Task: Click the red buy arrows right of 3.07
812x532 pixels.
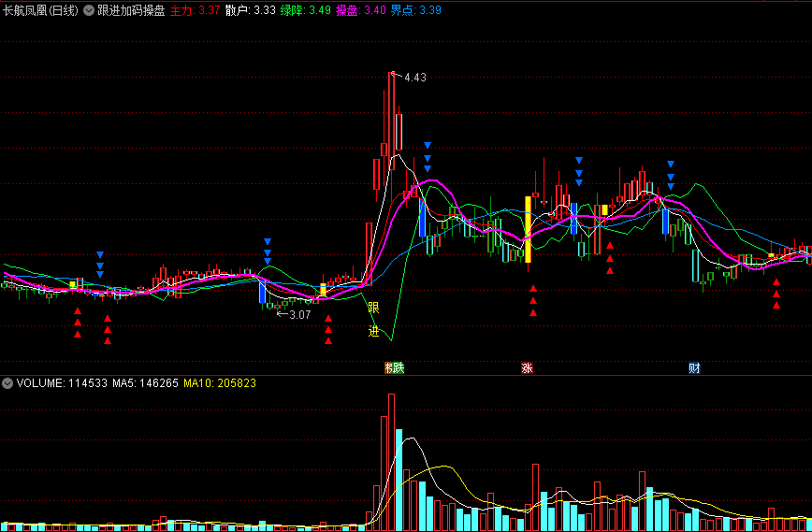Action: pyautogui.click(x=328, y=330)
